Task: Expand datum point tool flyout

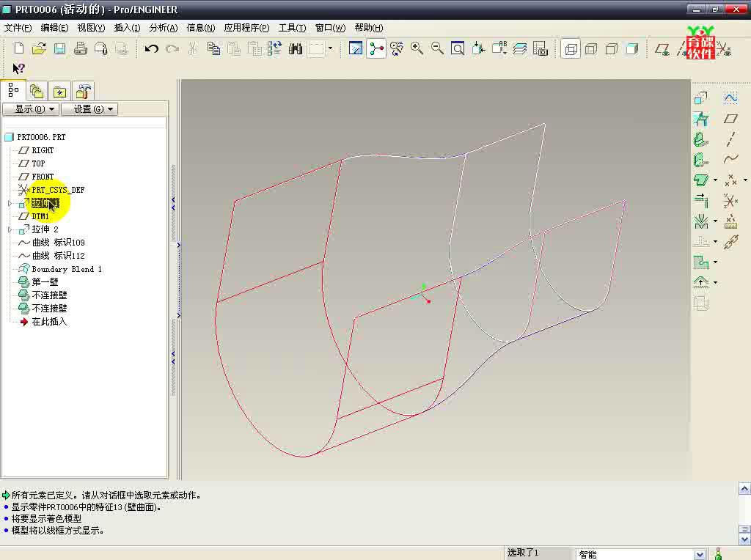Action: (745, 180)
